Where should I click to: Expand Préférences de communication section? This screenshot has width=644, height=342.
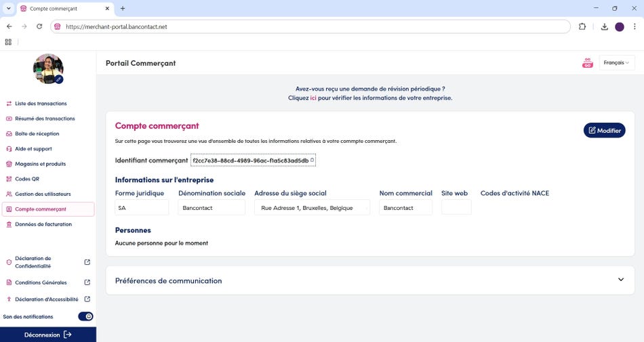tap(620, 280)
